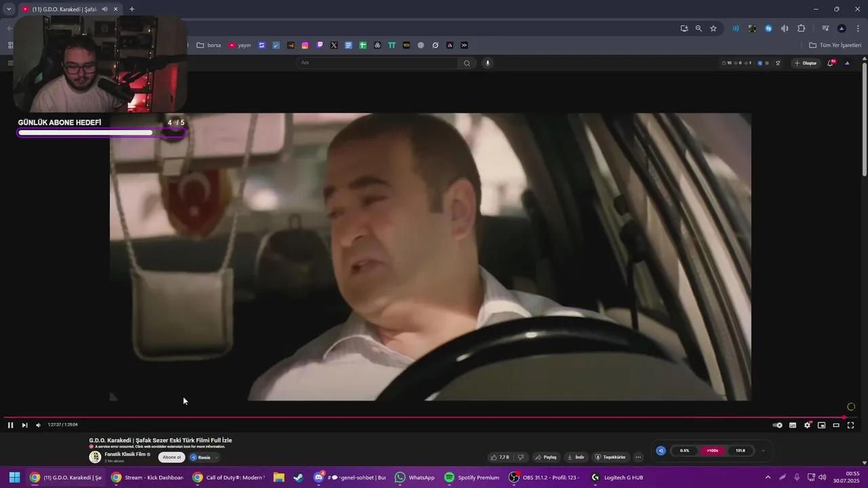
Task: Start voice search with microphone icon
Action: point(487,63)
